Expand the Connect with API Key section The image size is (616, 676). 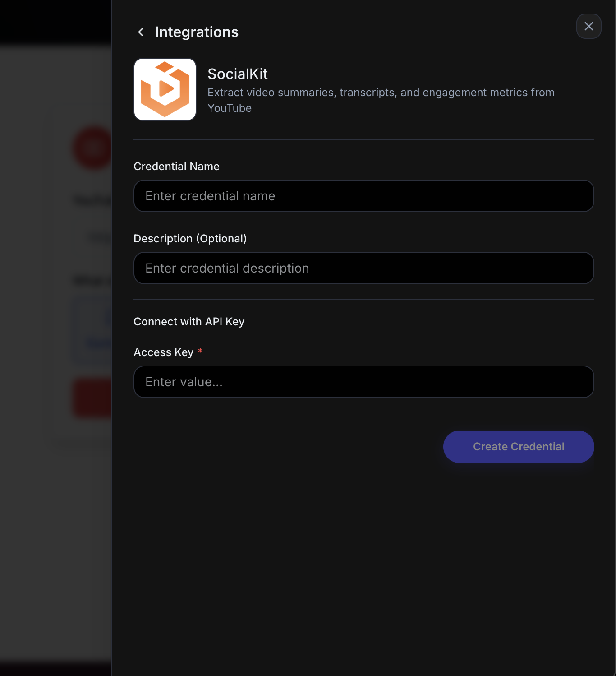point(189,321)
